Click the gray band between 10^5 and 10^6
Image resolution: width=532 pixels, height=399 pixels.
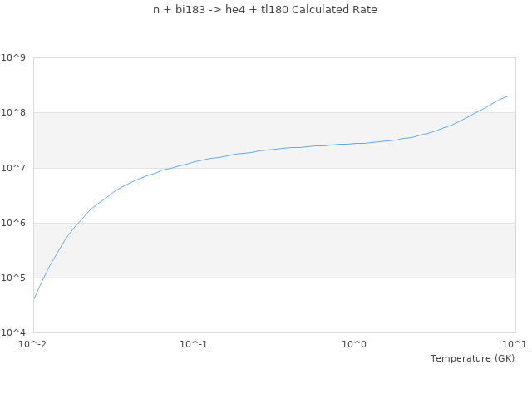pyautogui.click(x=274, y=250)
